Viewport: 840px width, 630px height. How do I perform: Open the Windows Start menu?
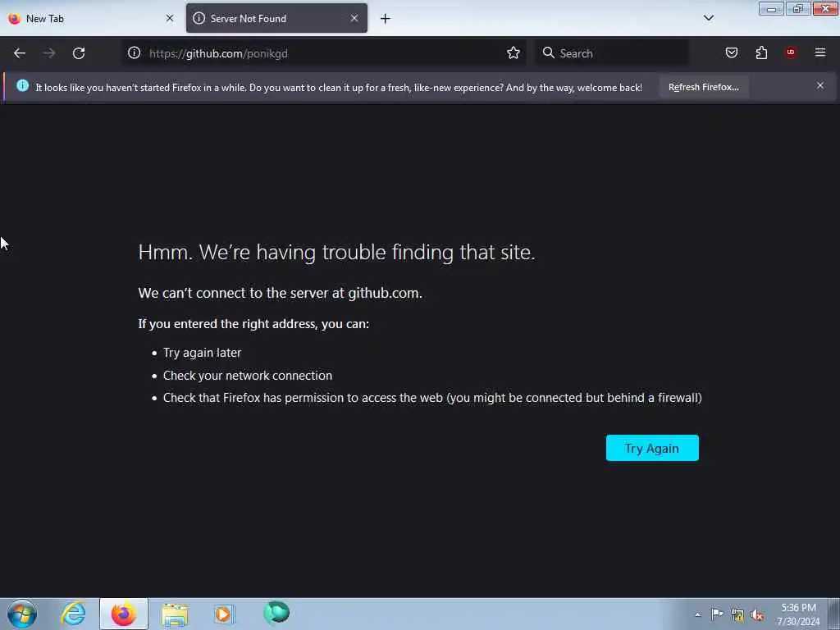(22, 614)
